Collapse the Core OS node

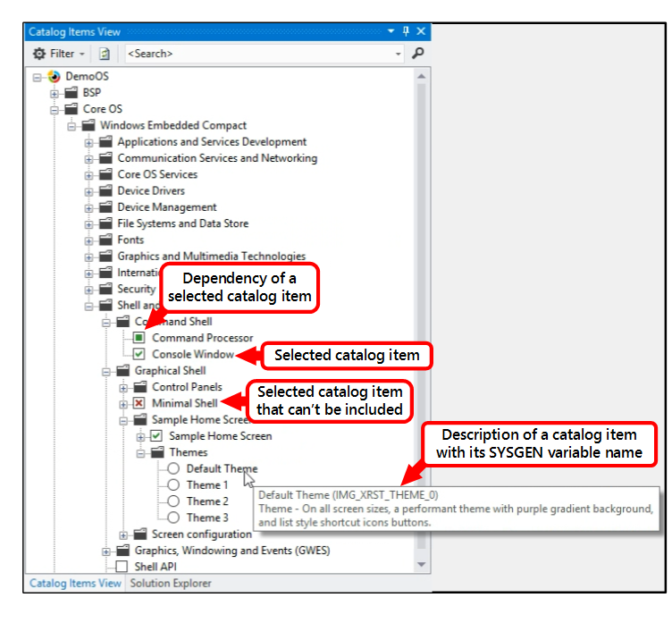[x=55, y=110]
